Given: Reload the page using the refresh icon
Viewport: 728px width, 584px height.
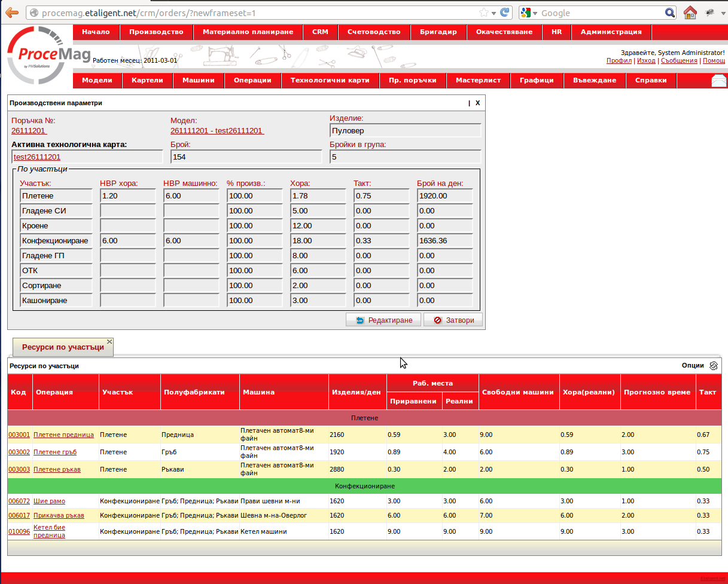Looking at the screenshot, I should [505, 13].
